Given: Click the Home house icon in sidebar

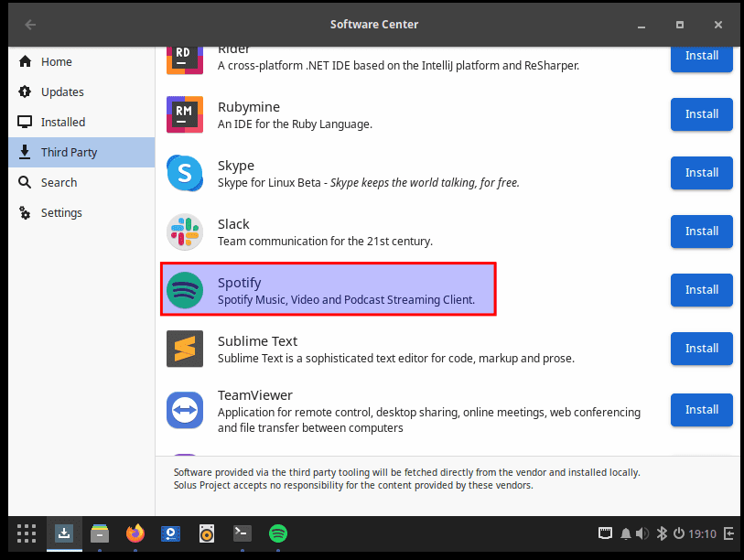Looking at the screenshot, I should (25, 61).
